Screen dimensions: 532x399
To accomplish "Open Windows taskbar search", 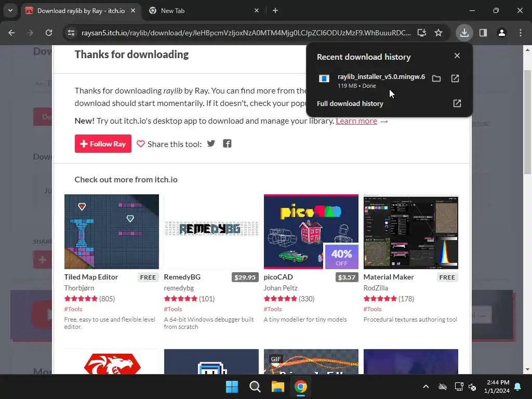I will 255,387.
